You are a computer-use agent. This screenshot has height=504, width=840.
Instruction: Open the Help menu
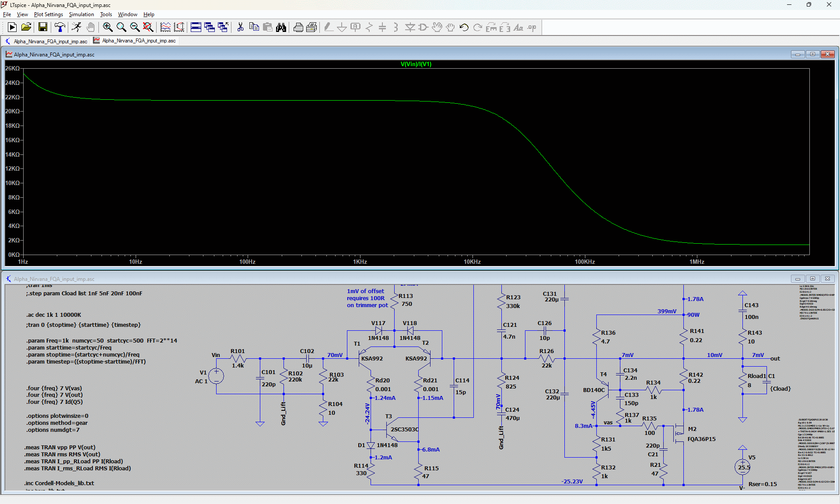pyautogui.click(x=149, y=14)
